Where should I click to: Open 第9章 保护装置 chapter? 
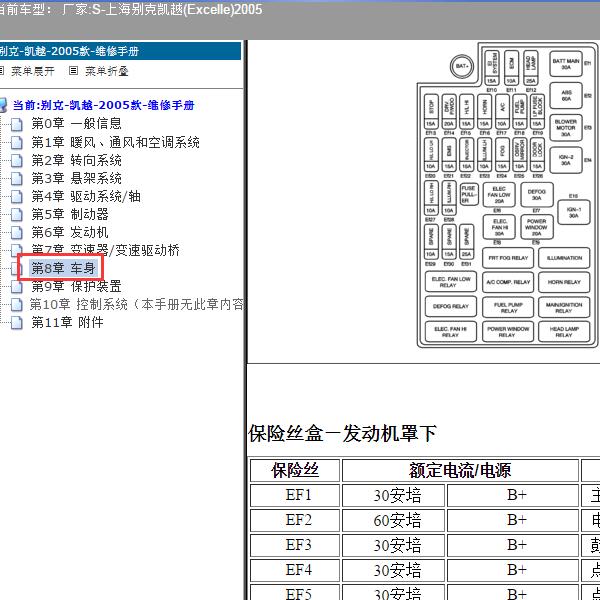76,286
